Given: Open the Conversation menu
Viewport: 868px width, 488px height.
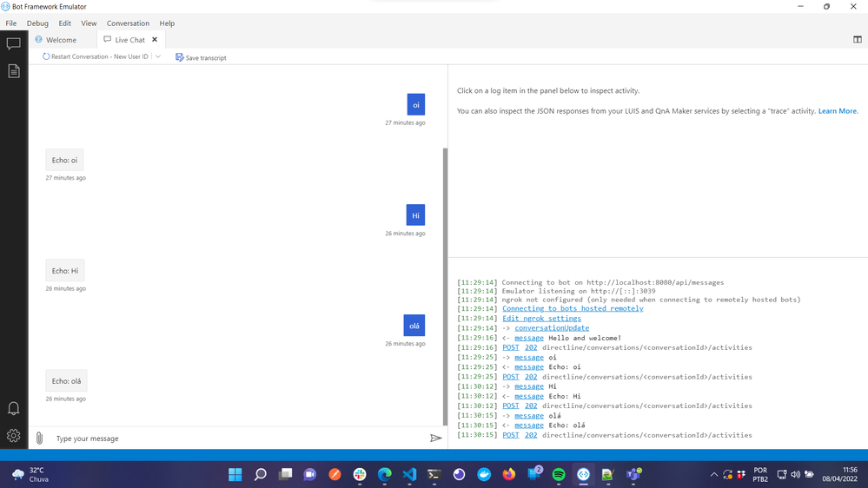Looking at the screenshot, I should coord(128,23).
